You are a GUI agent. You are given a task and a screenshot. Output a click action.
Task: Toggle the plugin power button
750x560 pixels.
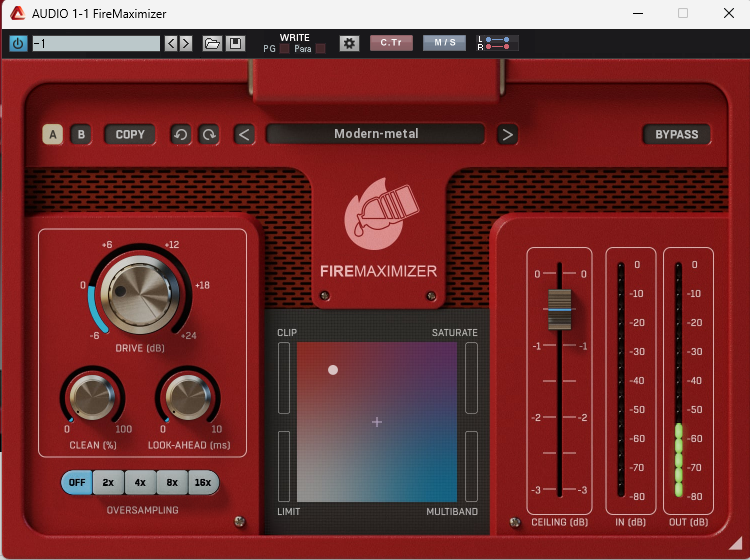click(x=18, y=44)
